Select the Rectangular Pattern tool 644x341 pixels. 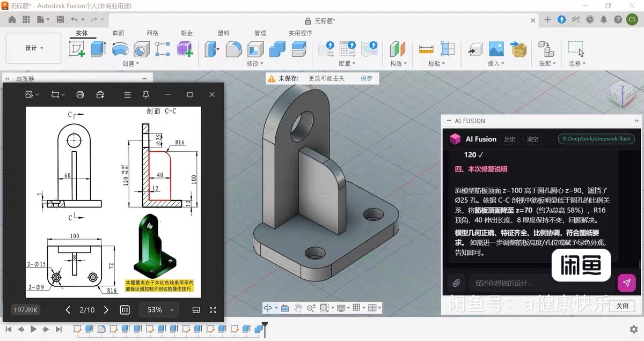(x=163, y=49)
